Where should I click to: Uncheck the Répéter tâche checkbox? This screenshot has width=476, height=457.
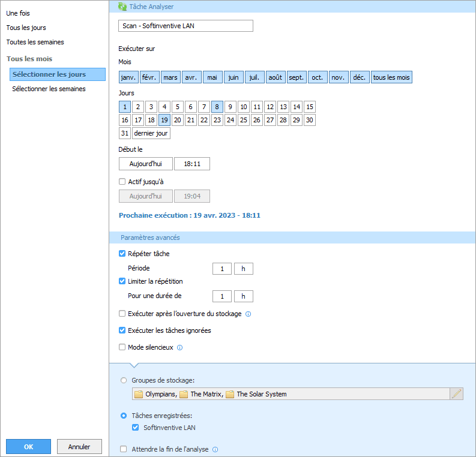(x=122, y=254)
